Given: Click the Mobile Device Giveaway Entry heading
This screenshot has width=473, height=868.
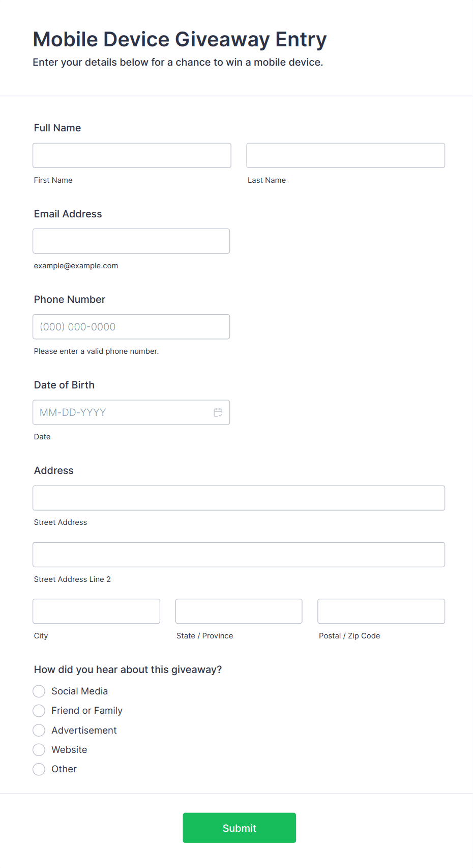Looking at the screenshot, I should pos(180,39).
